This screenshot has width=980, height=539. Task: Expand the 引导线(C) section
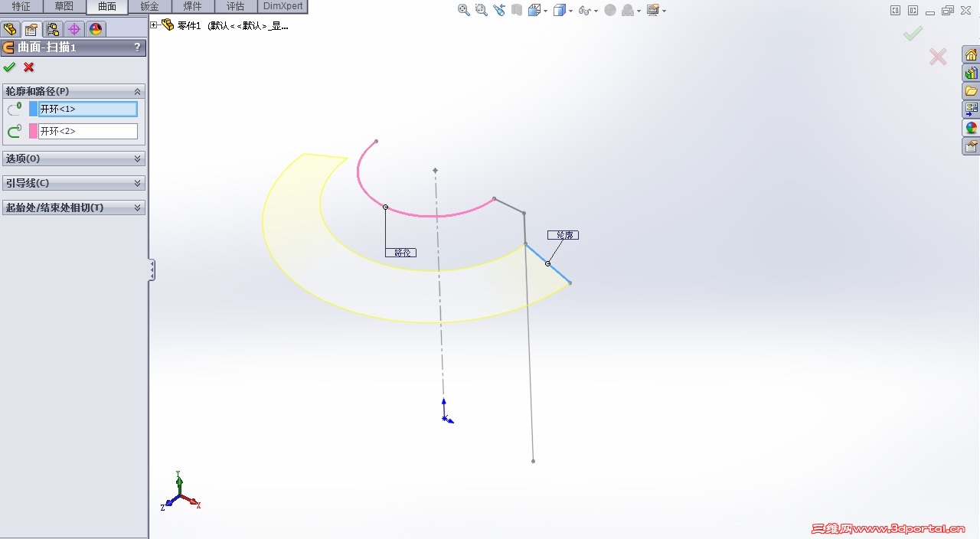(x=138, y=183)
